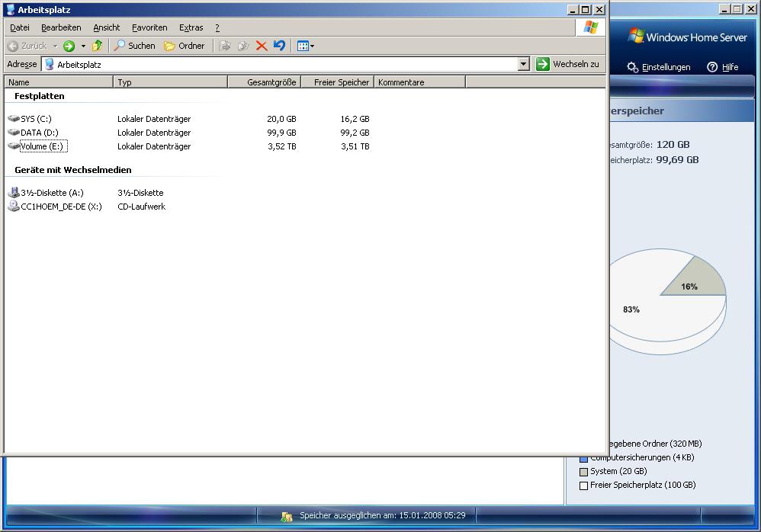Open back button history dropdown arrow
Screen dimensions: 761x532
click(x=55, y=46)
